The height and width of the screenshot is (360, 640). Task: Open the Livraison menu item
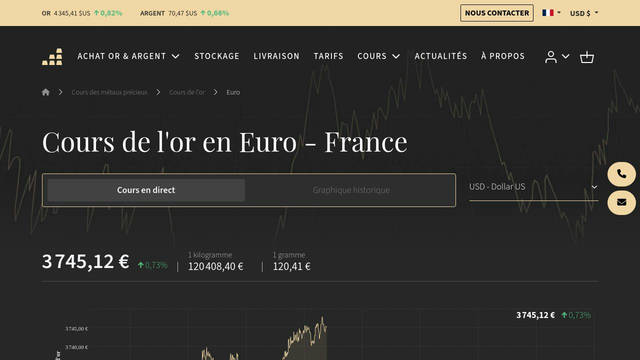click(276, 56)
